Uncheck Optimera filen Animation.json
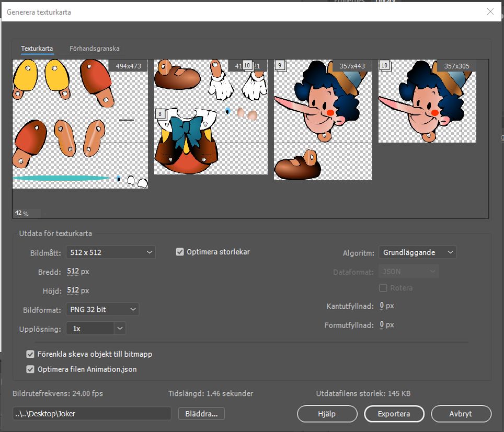This screenshot has width=504, height=432. pos(30,369)
